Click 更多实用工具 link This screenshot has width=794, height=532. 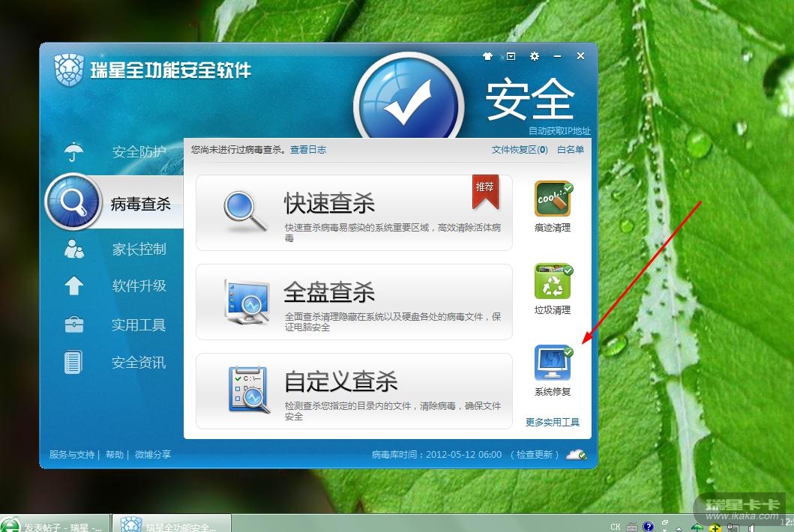553,422
